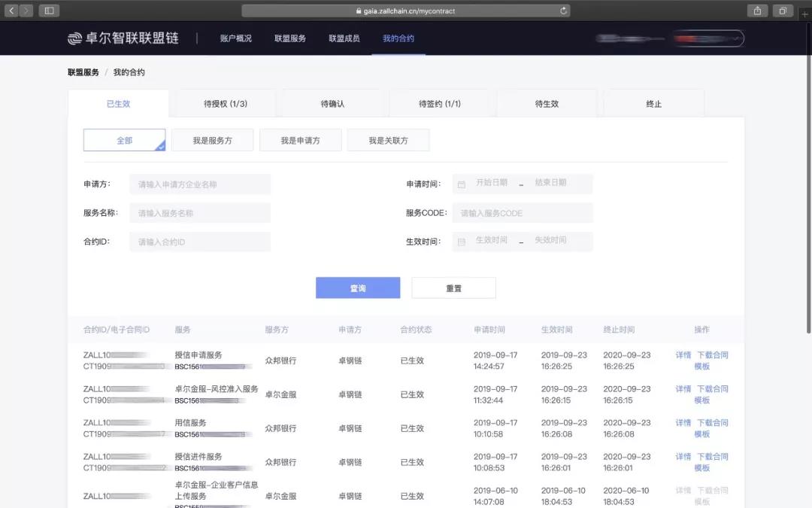Click 用信服务 service name
The image size is (812, 508).
coord(190,422)
